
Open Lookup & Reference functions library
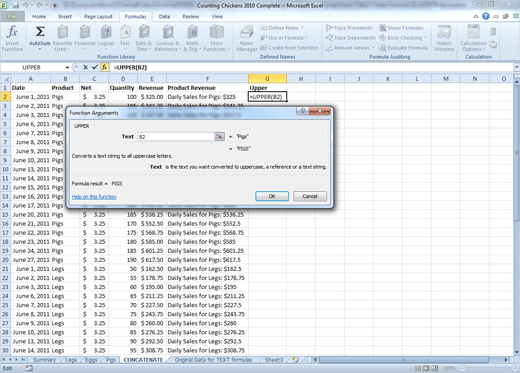[x=168, y=38]
